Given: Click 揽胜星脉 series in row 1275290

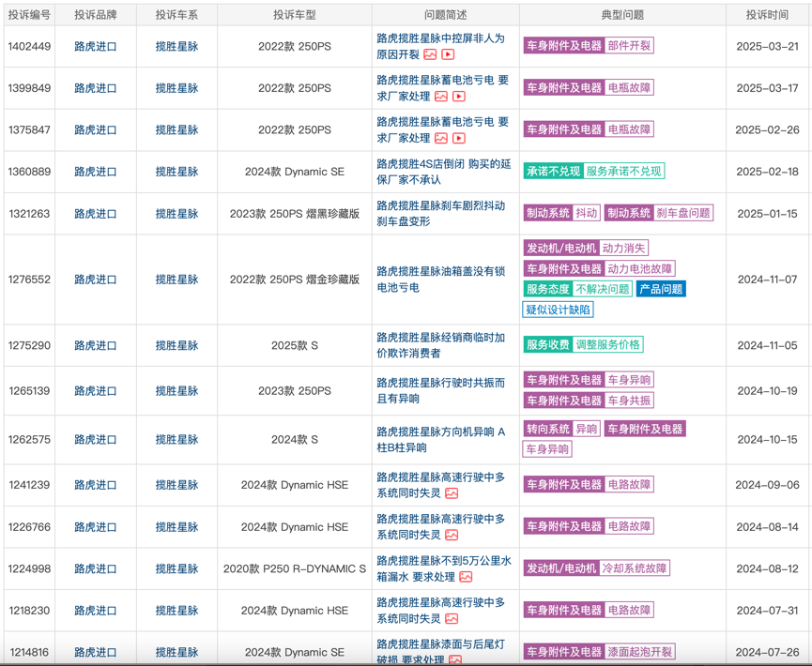Looking at the screenshot, I should 176,345.
